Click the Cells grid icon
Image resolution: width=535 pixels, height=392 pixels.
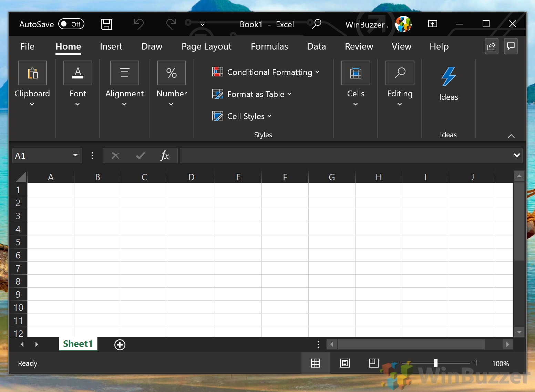[x=356, y=73]
